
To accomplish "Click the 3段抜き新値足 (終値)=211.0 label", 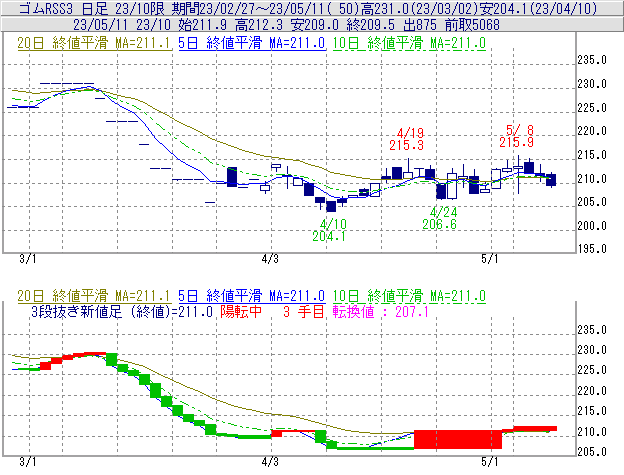I will tap(122, 311).
